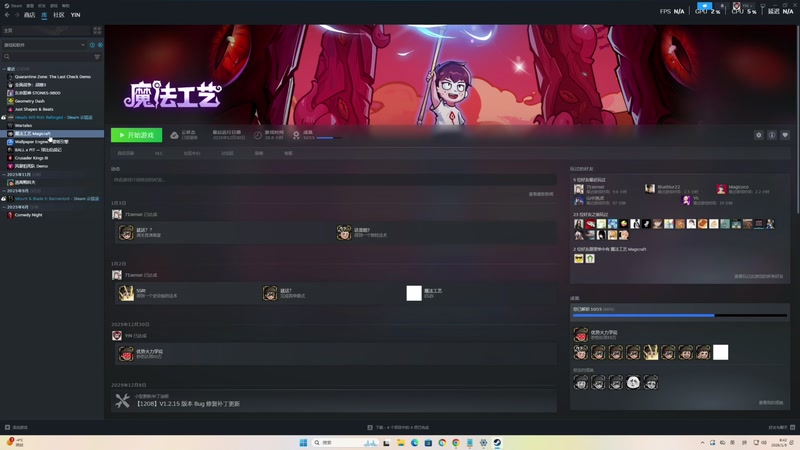Open the 商店 store tab
Image resolution: width=800 pixels, height=450 pixels.
[30, 15]
